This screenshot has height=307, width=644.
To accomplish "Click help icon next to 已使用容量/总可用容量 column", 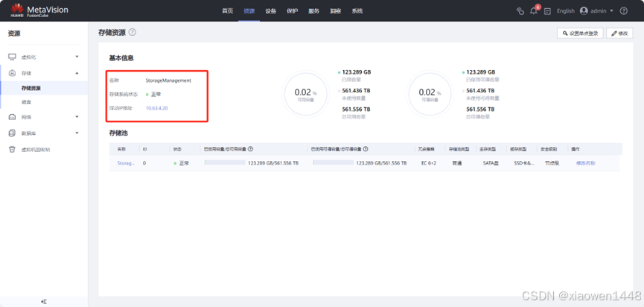I will click(x=250, y=149).
